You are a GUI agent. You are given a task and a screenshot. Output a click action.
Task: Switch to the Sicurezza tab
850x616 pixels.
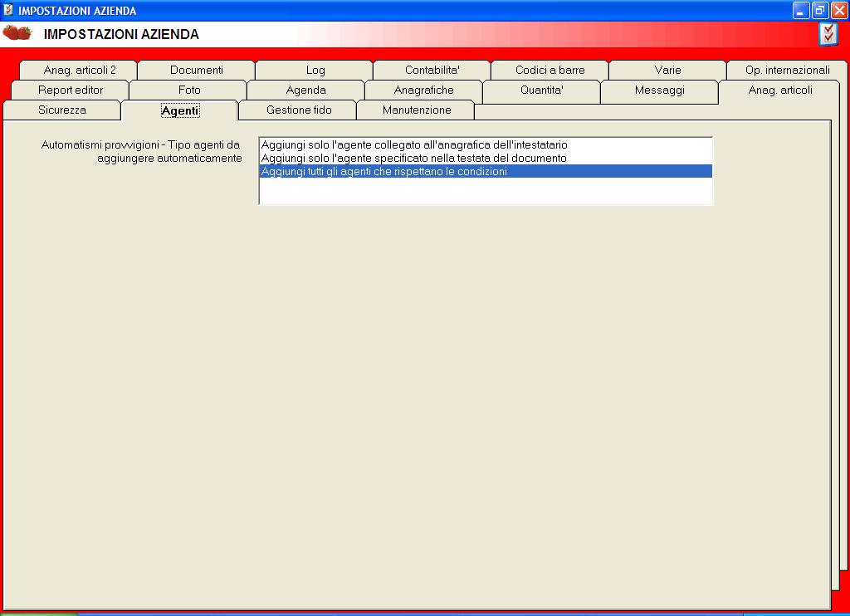pos(61,110)
